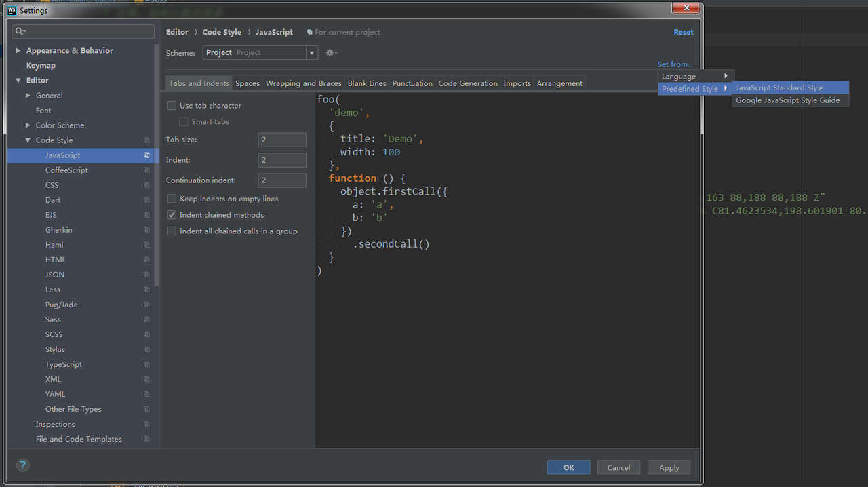Image resolution: width=868 pixels, height=487 pixels.
Task: Click the Cancel button
Action: coord(618,467)
